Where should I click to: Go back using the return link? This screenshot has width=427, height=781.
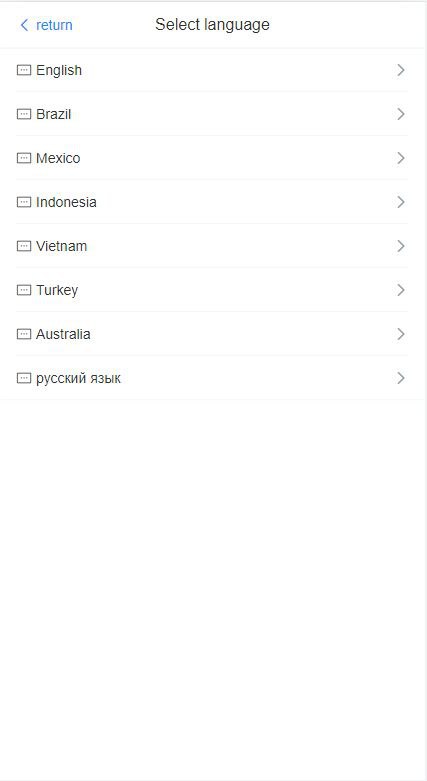[x=54, y=25]
